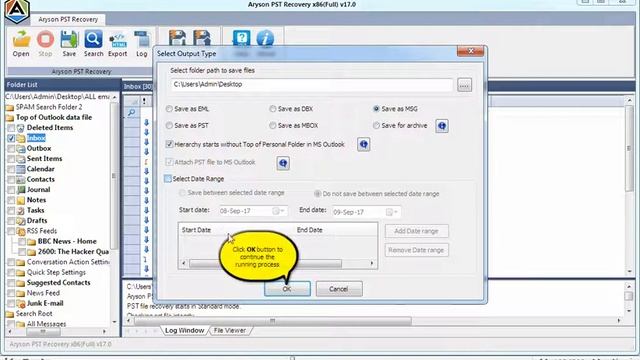Viewport: 640px width, 360px height.
Task: Switch to the Log Window tab
Action: tap(184, 331)
